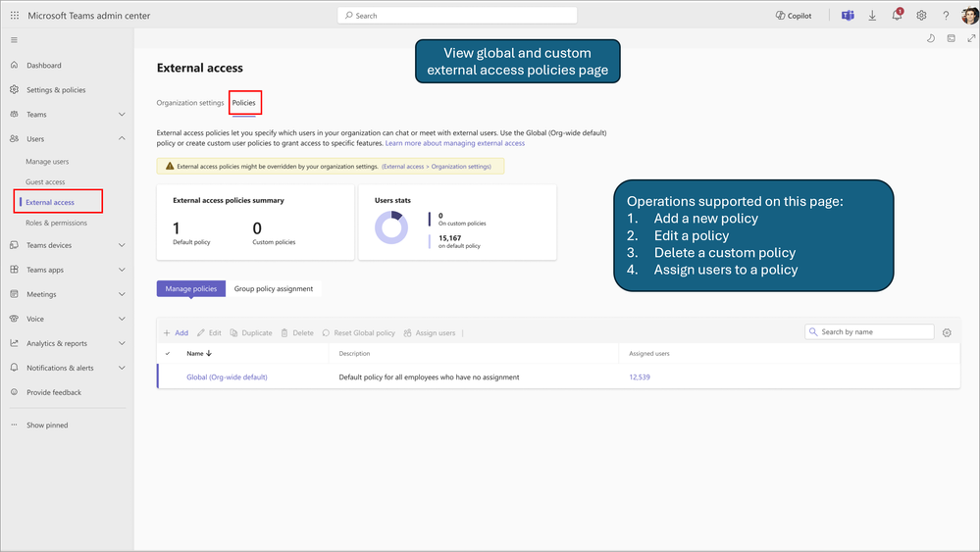The height and width of the screenshot is (552, 980).
Task: Open notifications bell icon
Action: 897,15
